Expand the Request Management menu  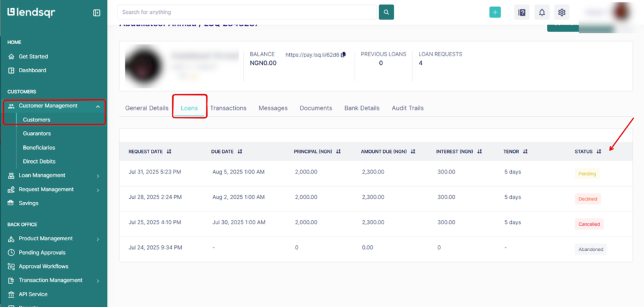(97, 189)
